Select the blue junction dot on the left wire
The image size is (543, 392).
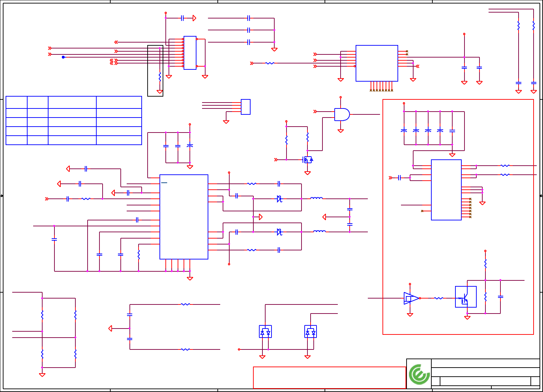coord(63,57)
